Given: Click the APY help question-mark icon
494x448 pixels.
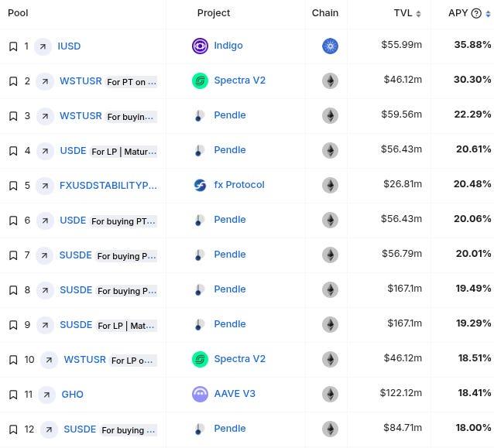Looking at the screenshot, I should click(476, 13).
